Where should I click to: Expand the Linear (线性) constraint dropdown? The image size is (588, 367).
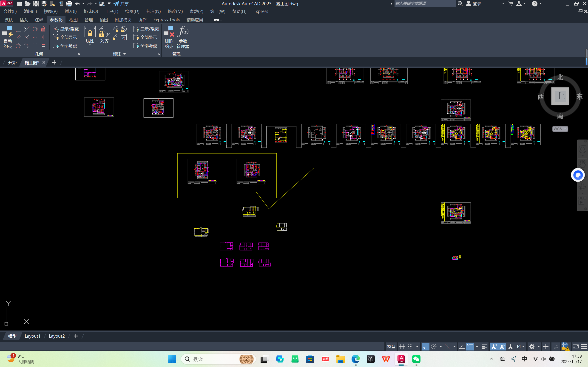click(x=90, y=45)
